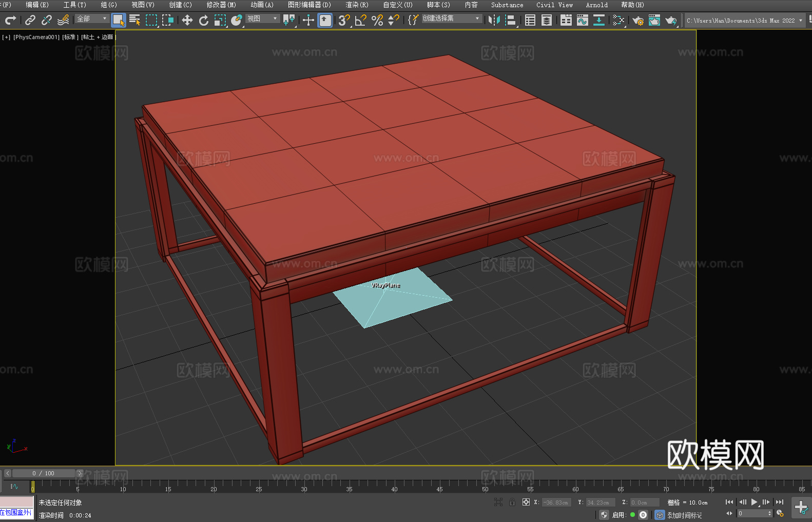Screen dimensions: 812x522
Task: Open the 帮助(H) menu
Action: (x=632, y=5)
